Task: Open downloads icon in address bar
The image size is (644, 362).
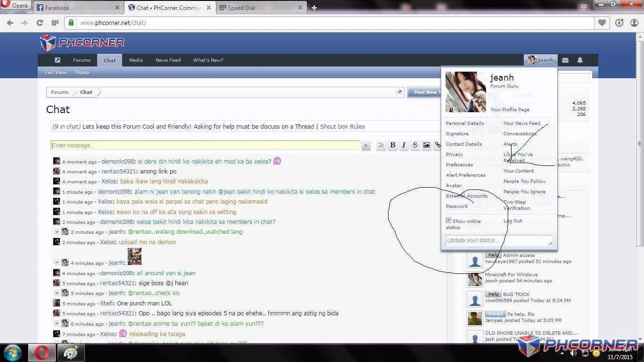Action: (619, 23)
